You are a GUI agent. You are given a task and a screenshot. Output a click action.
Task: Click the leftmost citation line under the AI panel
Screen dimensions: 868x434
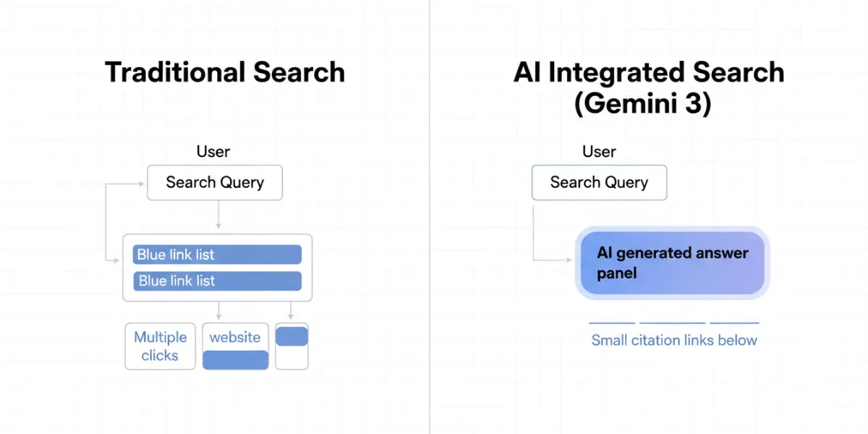612,323
